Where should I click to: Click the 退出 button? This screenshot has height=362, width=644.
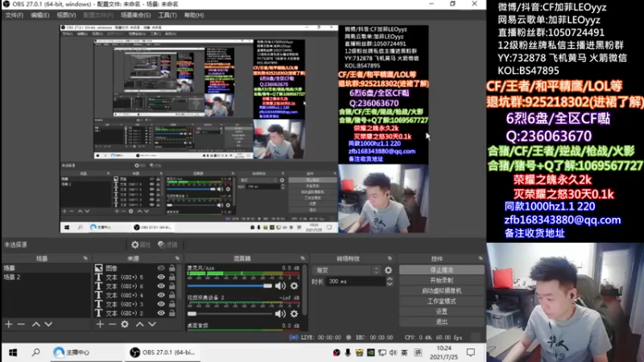(441, 322)
